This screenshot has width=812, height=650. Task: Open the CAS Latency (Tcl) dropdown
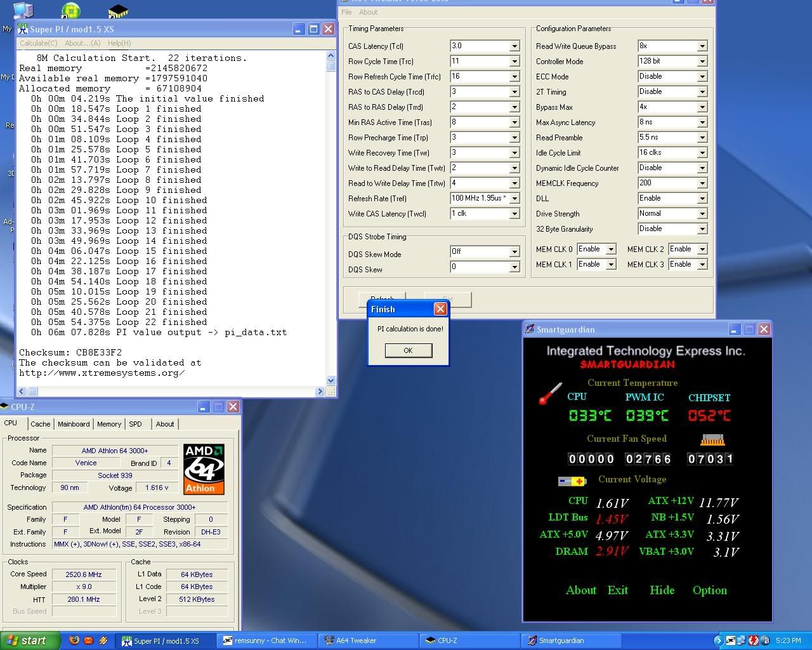(x=514, y=46)
